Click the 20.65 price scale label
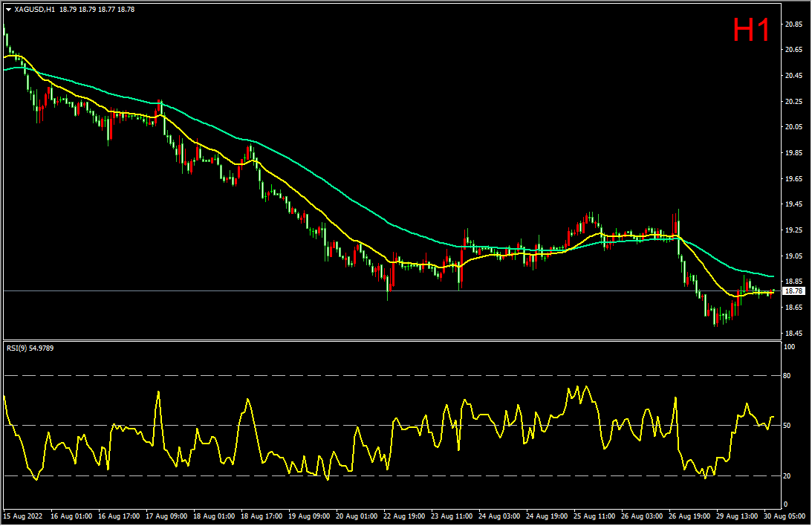The height and width of the screenshot is (526, 812). click(794, 50)
